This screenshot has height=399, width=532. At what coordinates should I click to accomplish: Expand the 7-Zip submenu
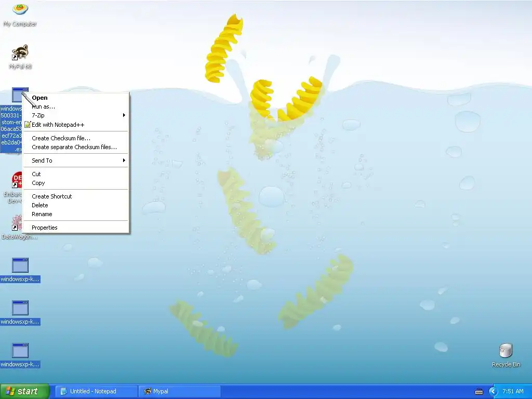(x=76, y=115)
